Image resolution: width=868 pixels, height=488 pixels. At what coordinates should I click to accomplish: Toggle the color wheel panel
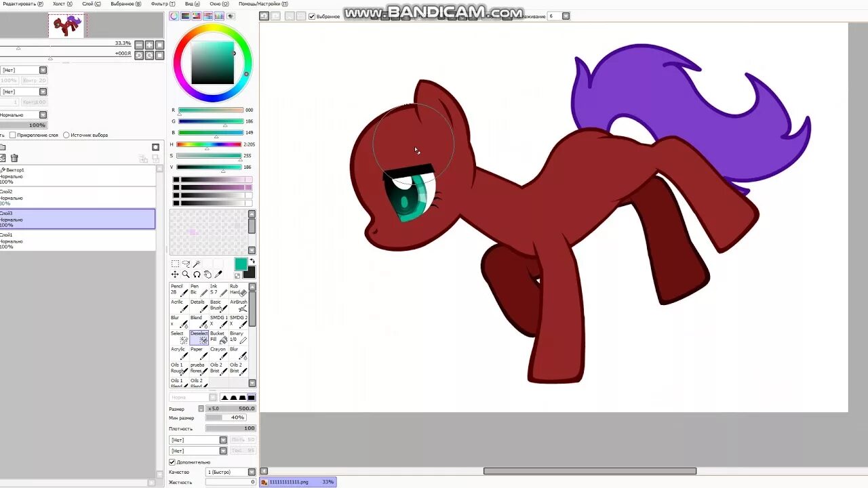[x=174, y=16]
